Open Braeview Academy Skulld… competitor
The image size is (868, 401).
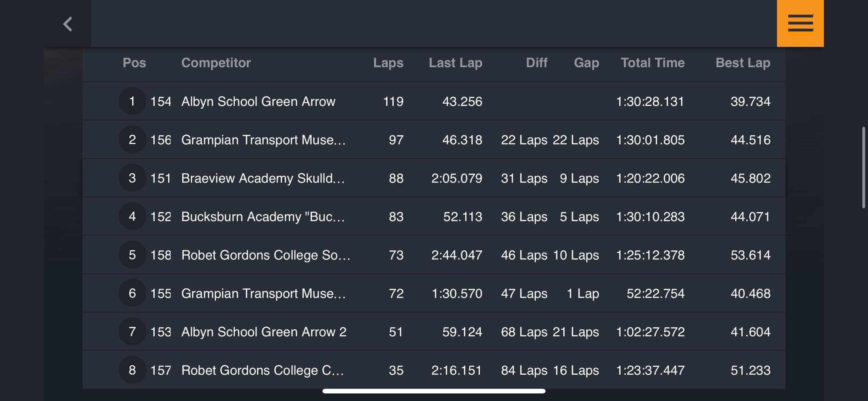[263, 178]
